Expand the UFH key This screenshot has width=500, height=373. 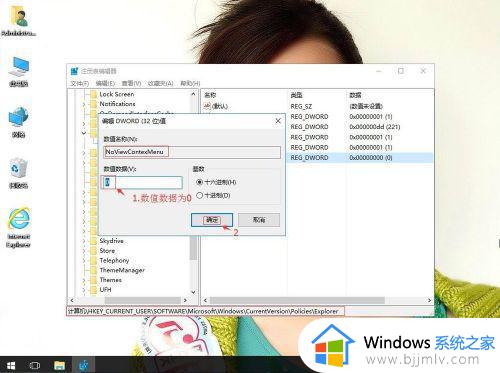click(84, 290)
